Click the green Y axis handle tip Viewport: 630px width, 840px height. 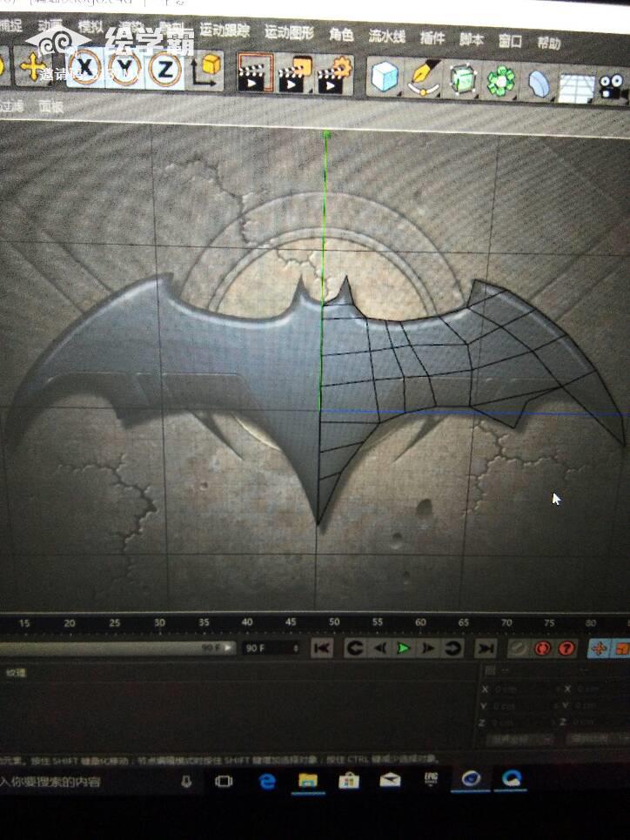tap(326, 134)
